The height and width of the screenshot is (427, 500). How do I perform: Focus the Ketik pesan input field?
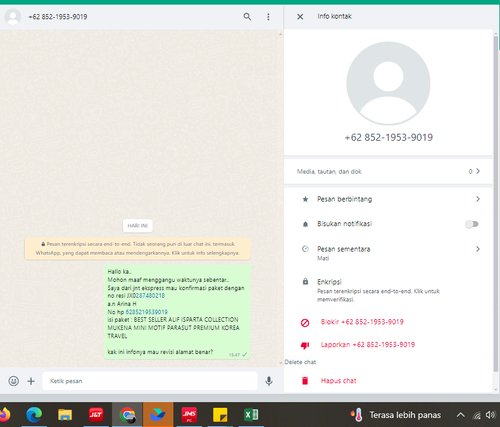coord(150,381)
